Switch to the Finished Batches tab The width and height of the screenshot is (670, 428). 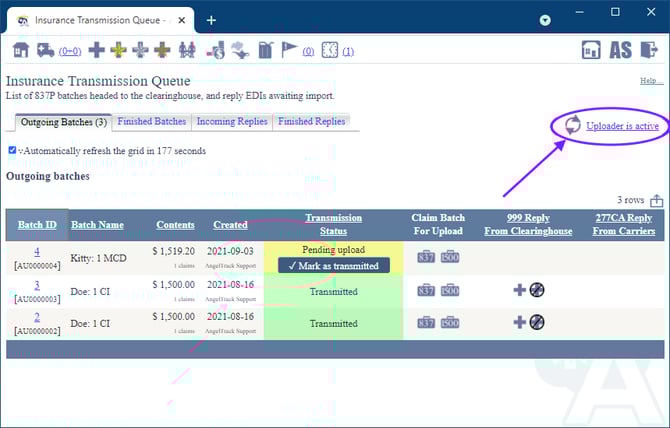[152, 122]
